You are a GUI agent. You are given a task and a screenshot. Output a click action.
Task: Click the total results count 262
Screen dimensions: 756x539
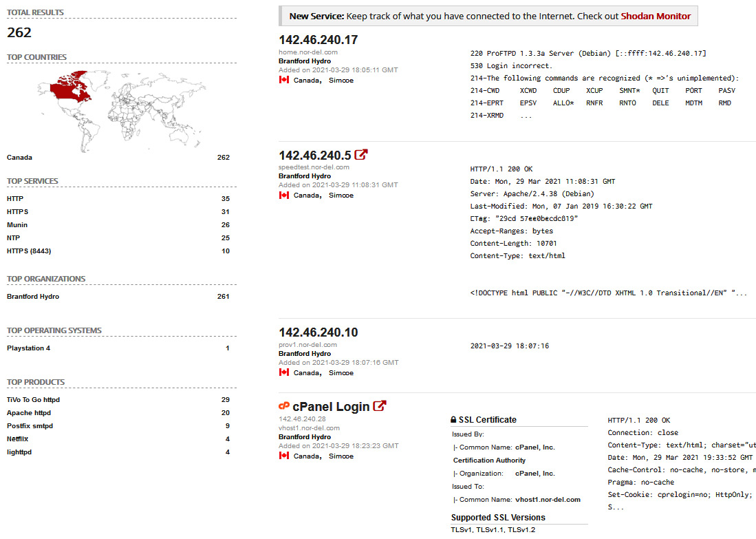[x=19, y=32]
